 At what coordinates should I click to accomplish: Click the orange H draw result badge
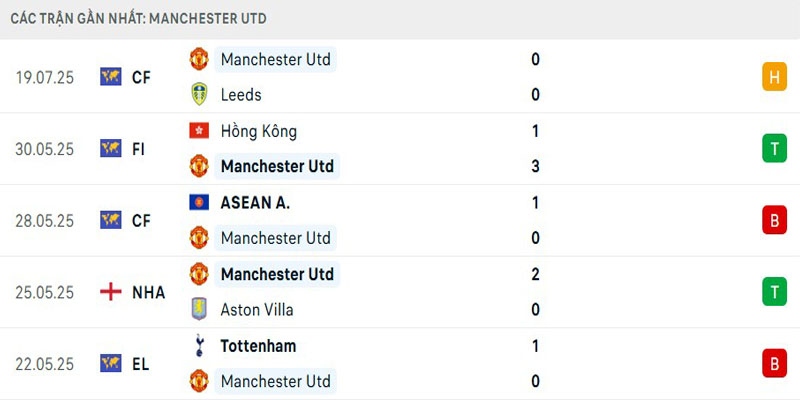774,77
